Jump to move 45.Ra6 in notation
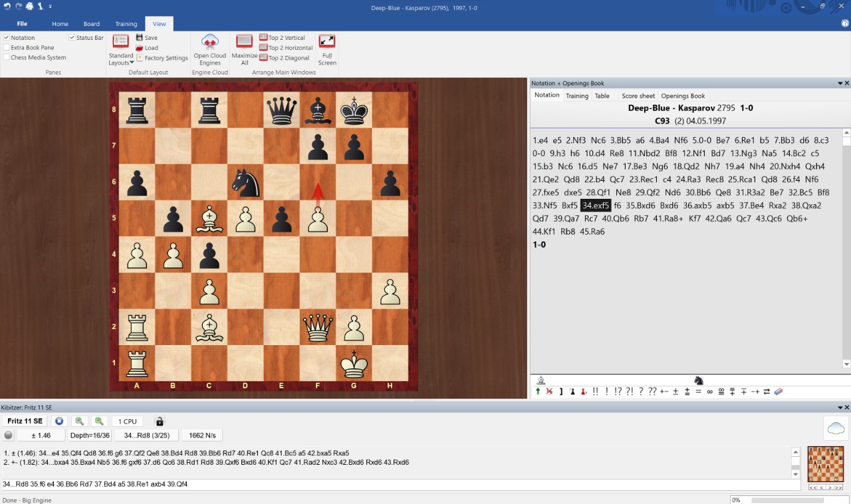Image resolution: width=851 pixels, height=504 pixels. 592,231
